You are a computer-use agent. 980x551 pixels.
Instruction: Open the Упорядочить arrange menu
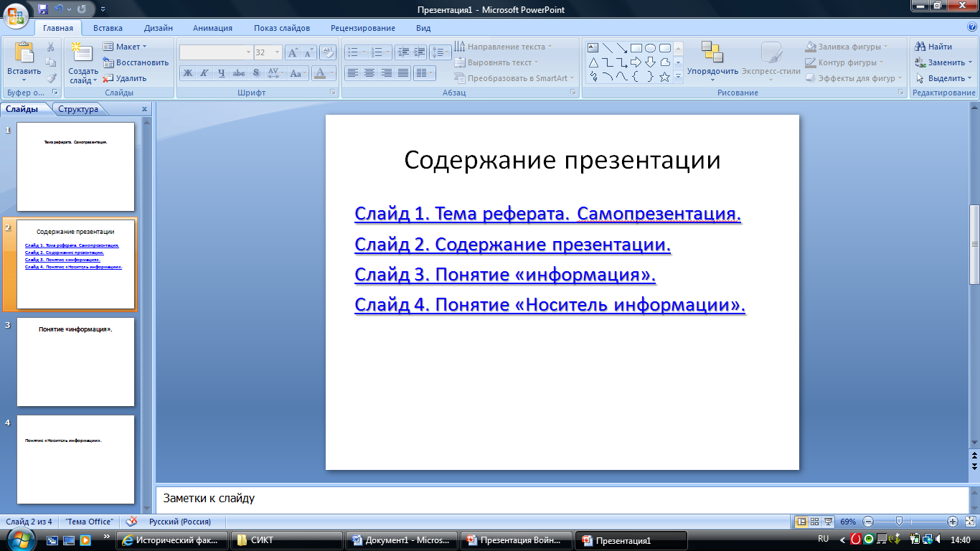click(x=712, y=62)
